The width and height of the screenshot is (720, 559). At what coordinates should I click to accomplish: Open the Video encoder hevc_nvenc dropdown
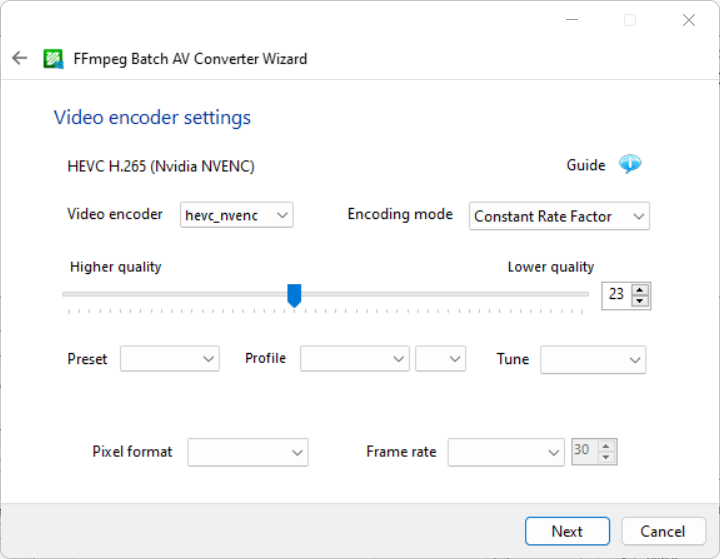pyautogui.click(x=236, y=215)
